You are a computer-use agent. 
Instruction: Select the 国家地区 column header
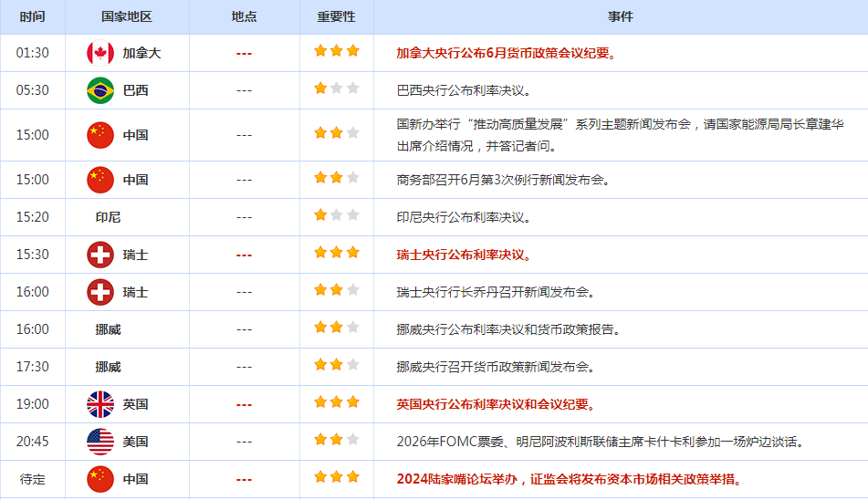127,17
